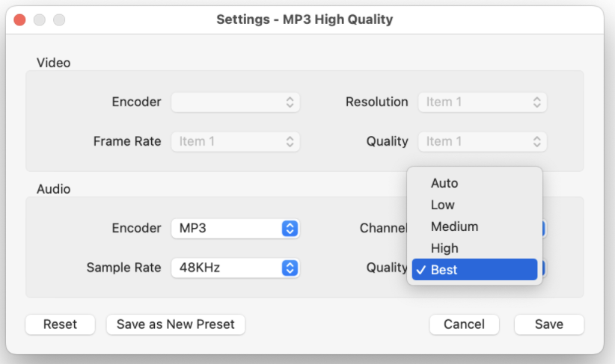Viewport: 615px width, 364px height.
Task: Expand the Frame Rate dropdown
Action: 235,141
